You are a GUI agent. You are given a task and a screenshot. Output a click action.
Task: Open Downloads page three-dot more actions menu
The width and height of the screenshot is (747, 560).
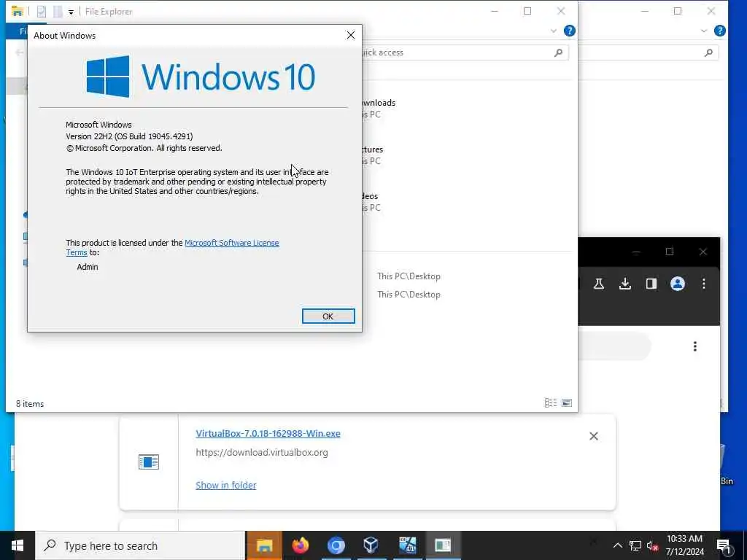pyautogui.click(x=695, y=346)
